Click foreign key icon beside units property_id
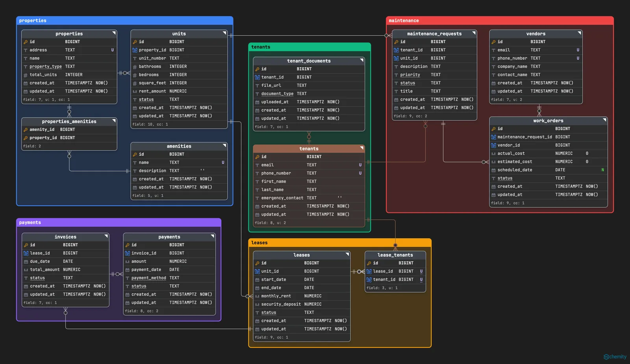Screen dimensions: 630x364 (135, 50)
